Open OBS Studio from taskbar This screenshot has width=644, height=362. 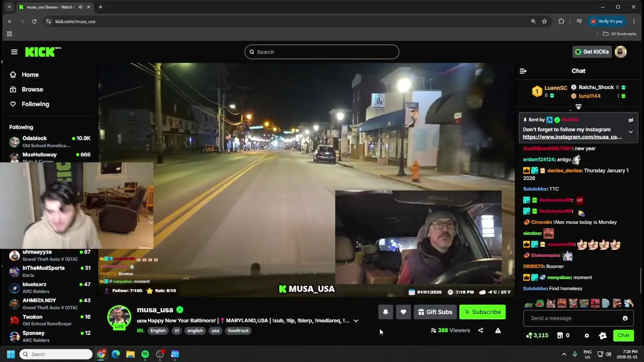(x=160, y=354)
